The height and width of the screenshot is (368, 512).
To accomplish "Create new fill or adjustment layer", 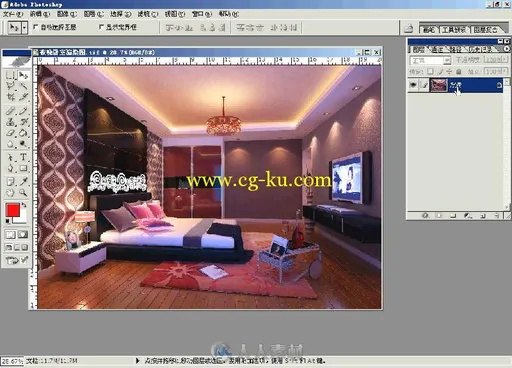I will 468,216.
